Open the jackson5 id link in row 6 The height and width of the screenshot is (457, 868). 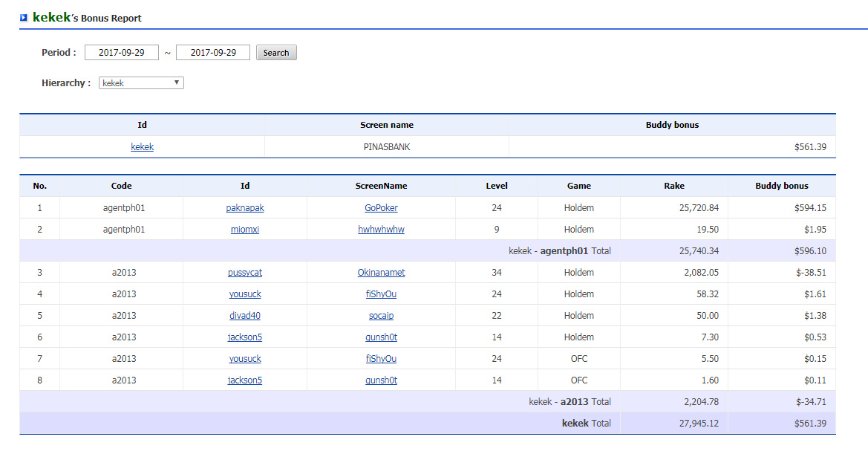tap(245, 337)
